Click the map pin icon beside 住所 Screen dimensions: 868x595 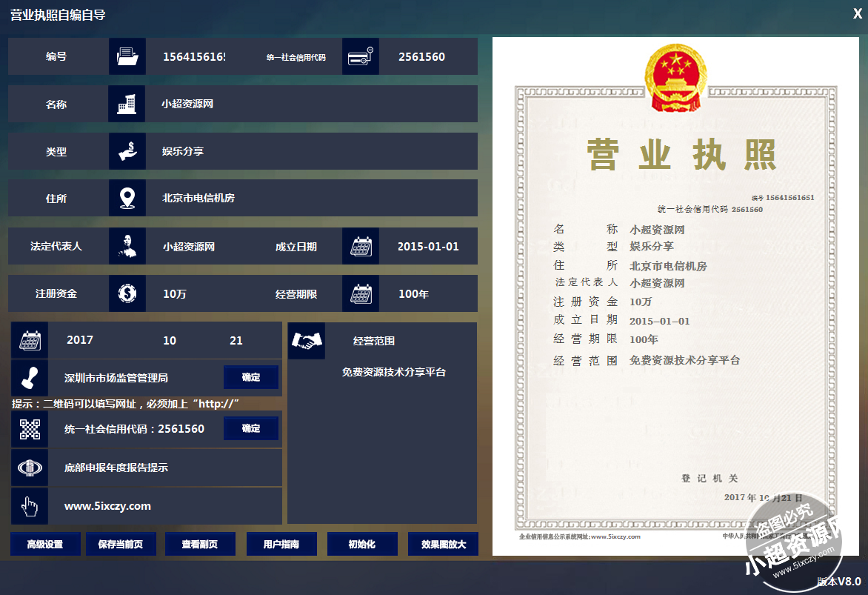click(x=127, y=198)
